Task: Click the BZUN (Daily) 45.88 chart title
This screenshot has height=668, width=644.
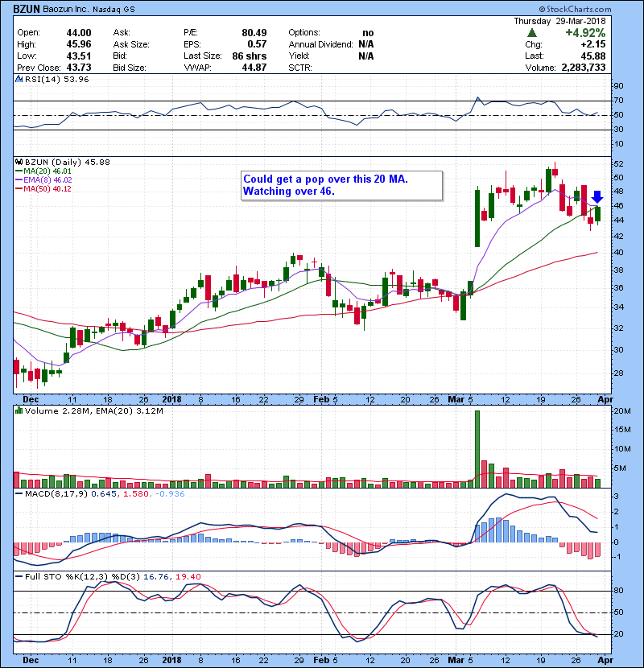Action: (x=68, y=162)
